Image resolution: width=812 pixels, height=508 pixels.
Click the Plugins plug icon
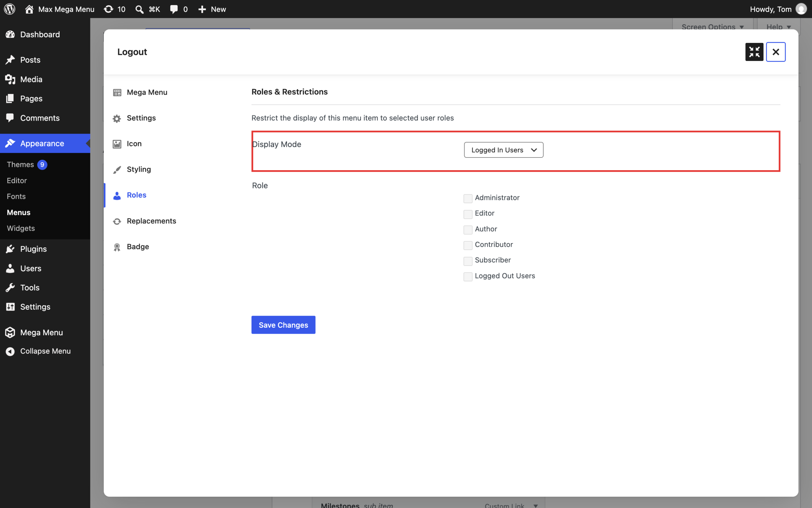point(10,249)
